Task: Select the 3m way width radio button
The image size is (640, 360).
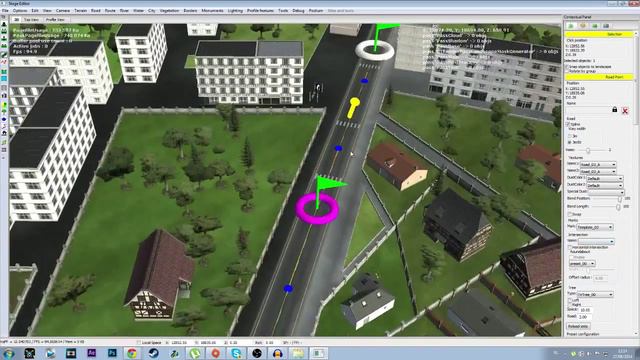Action: coord(570,136)
